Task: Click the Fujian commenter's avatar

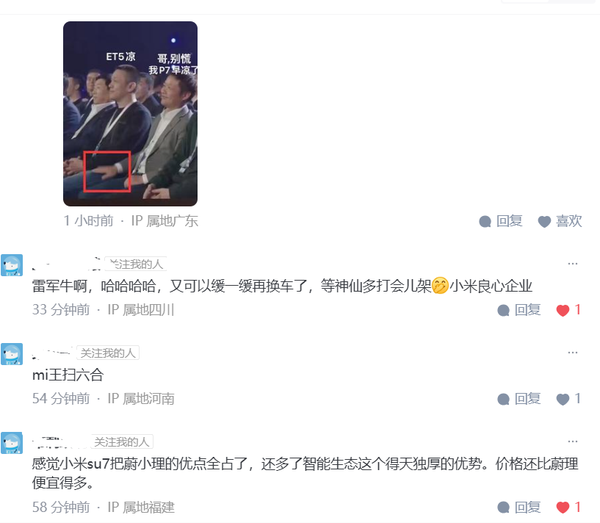Action: [12, 443]
